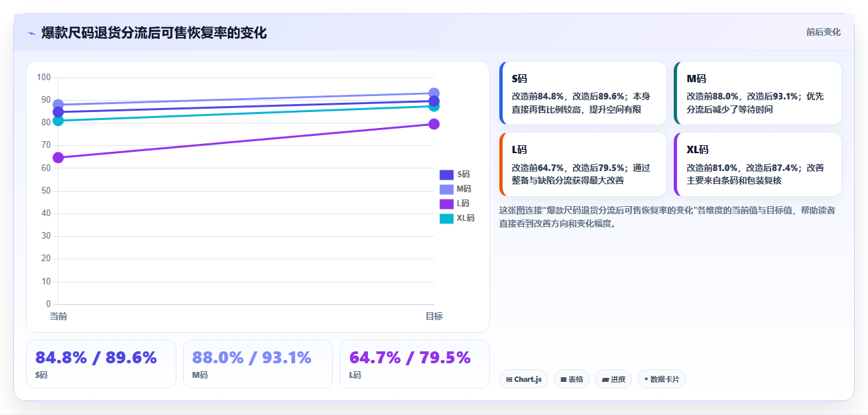Click the XL码 data point at 当前
The width and height of the screenshot is (868, 415).
tap(58, 121)
